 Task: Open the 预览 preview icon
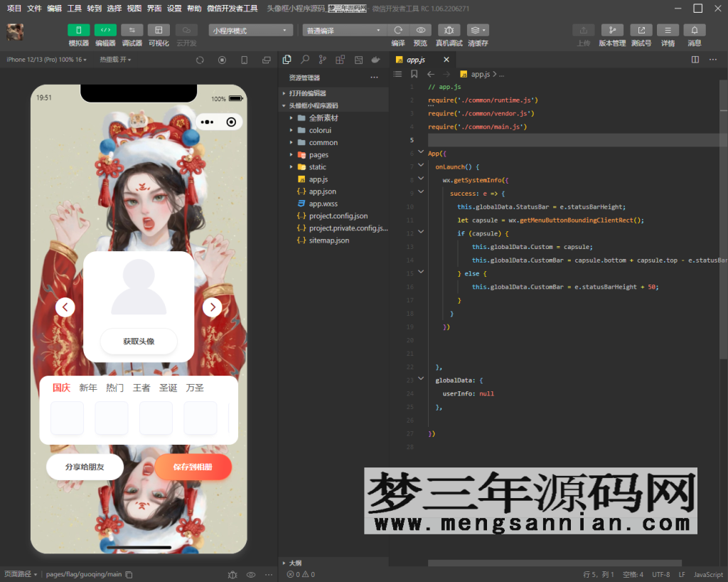[421, 30]
